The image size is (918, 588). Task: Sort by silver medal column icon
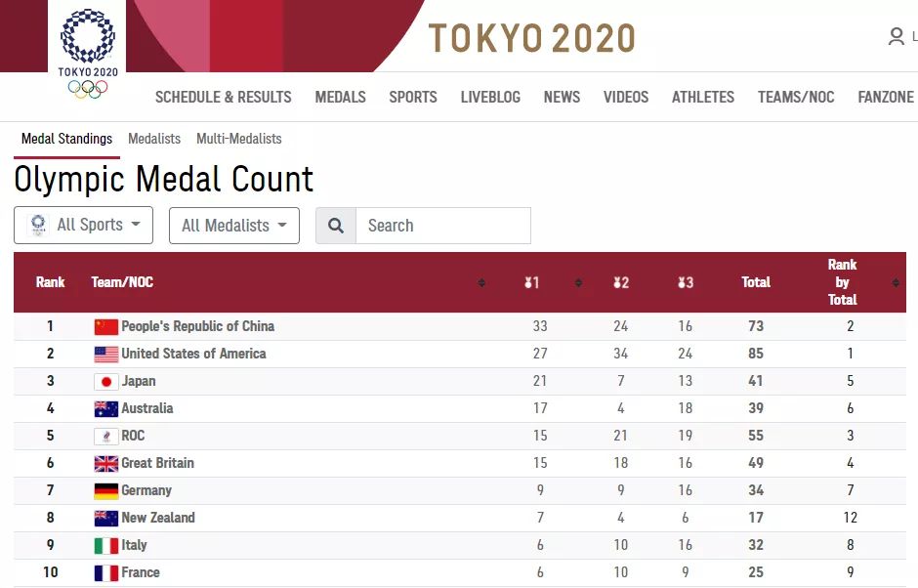[x=620, y=283]
